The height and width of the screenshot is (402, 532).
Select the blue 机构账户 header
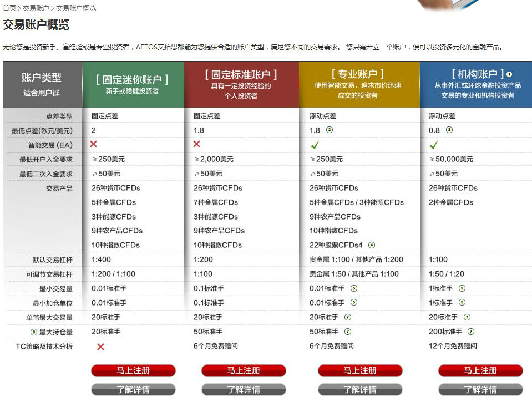tap(476, 84)
